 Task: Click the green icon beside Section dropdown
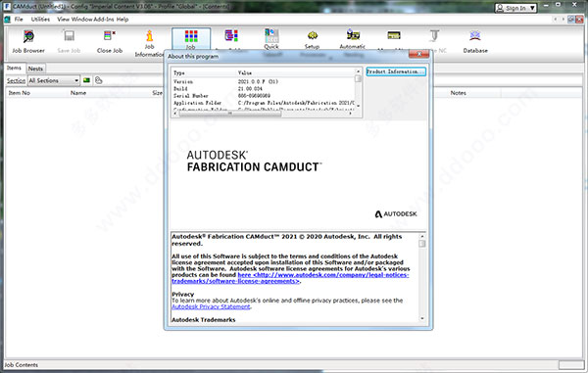point(86,80)
